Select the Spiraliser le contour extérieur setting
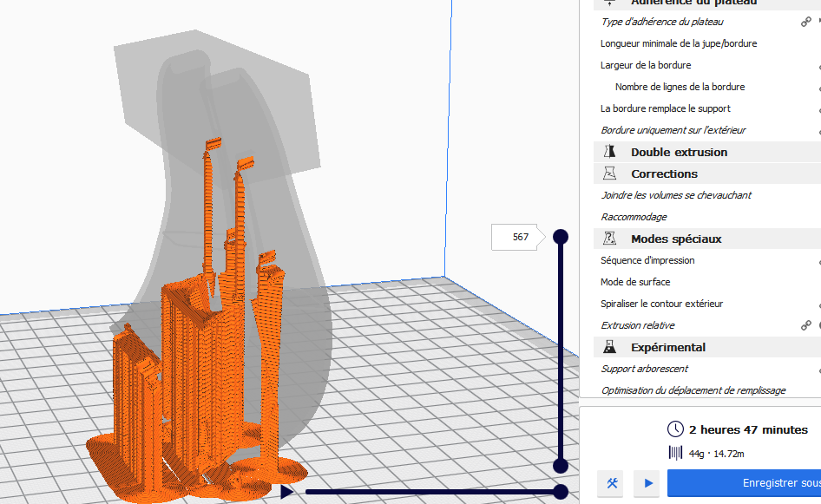The image size is (821, 504). tap(661, 304)
